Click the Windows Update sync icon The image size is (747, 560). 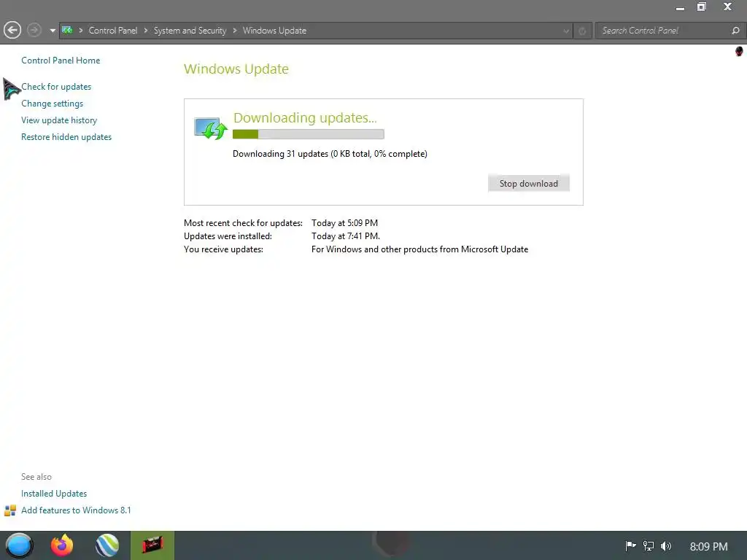coord(211,128)
